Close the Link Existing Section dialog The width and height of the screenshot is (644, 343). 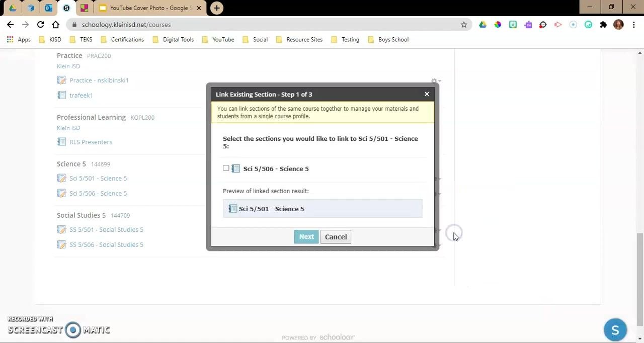point(427,94)
